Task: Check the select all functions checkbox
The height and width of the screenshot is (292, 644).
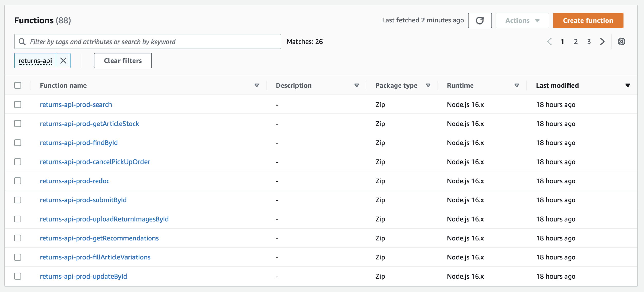Action: (18, 85)
